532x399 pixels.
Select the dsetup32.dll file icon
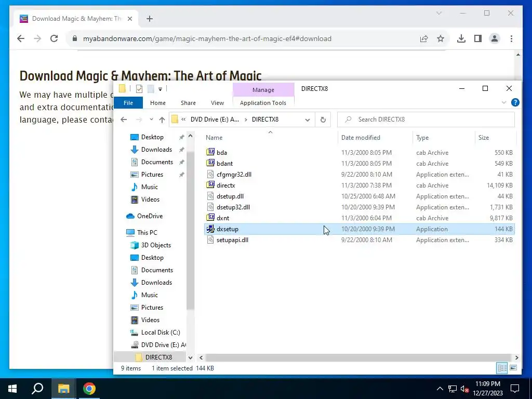pyautogui.click(x=210, y=207)
